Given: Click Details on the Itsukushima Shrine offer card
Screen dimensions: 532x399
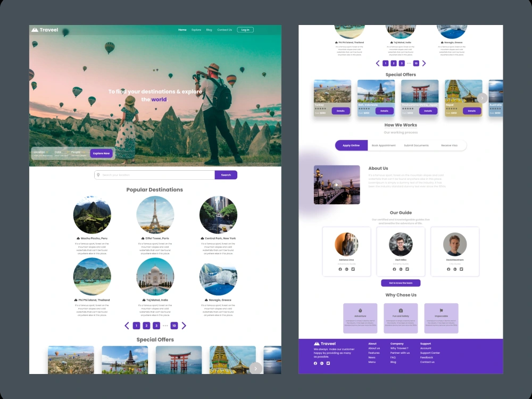Looking at the screenshot, I should click(428, 111).
